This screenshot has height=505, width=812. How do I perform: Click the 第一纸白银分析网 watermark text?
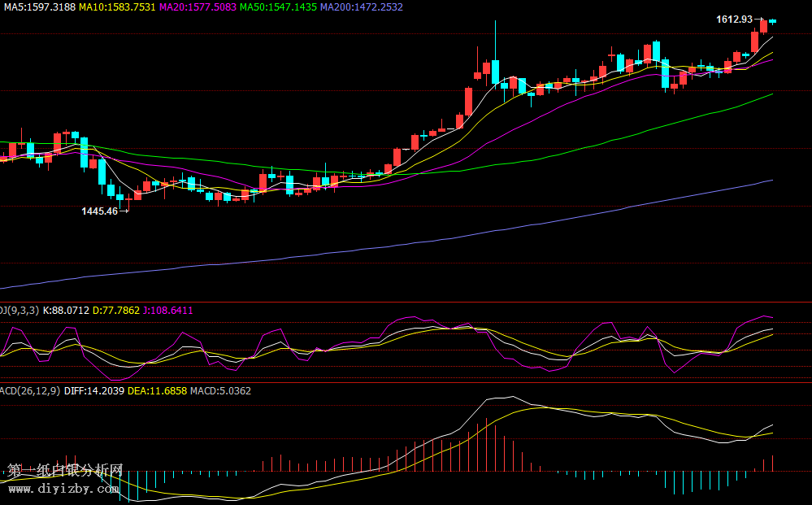[65, 471]
